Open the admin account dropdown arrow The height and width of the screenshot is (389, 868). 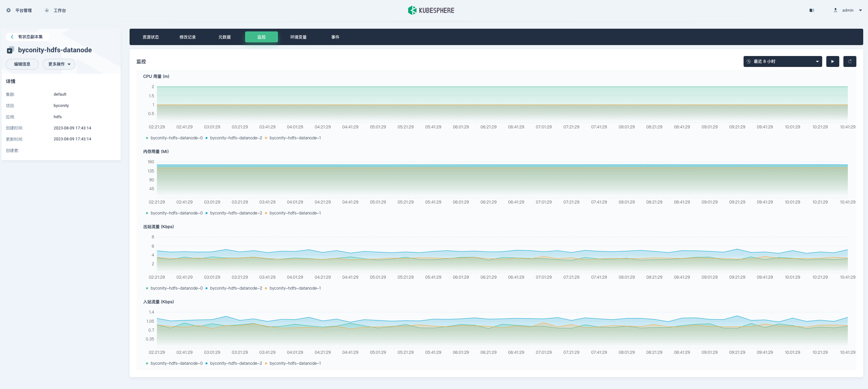[860, 10]
